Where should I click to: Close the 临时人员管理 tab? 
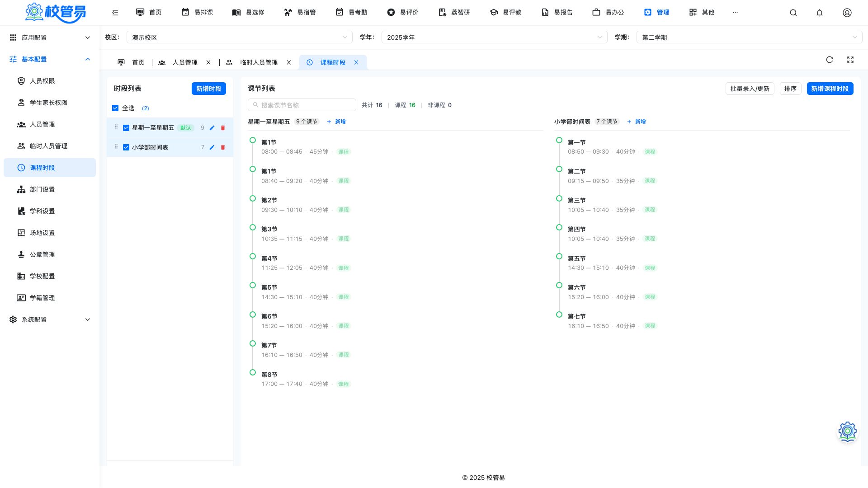(x=289, y=62)
